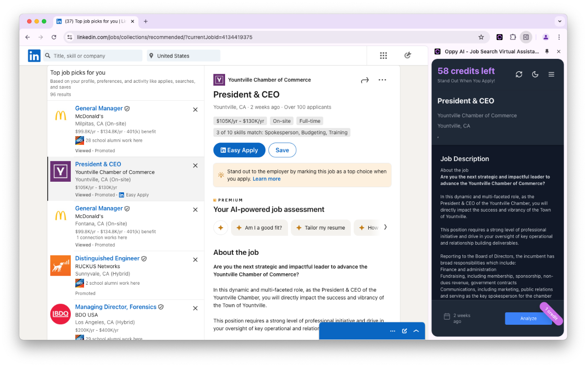Screen dimensions: 588x368
Task: Select the "Am I a good fit?" chip
Action: click(259, 228)
